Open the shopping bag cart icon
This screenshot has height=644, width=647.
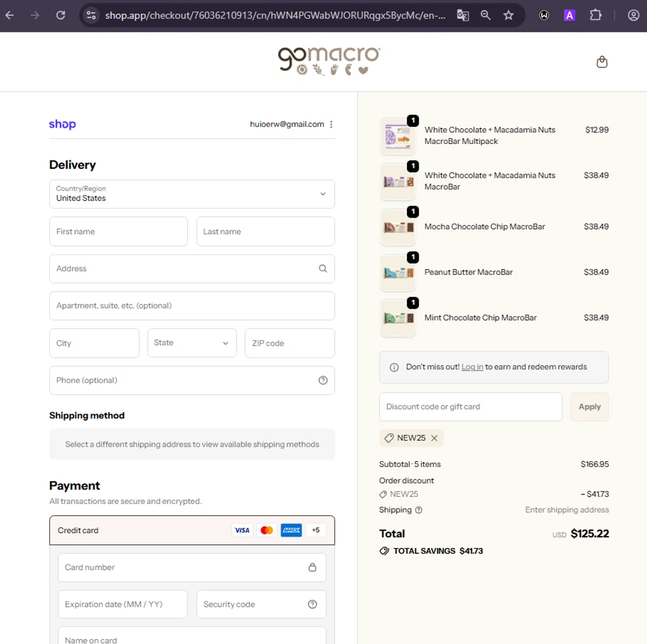tap(602, 62)
